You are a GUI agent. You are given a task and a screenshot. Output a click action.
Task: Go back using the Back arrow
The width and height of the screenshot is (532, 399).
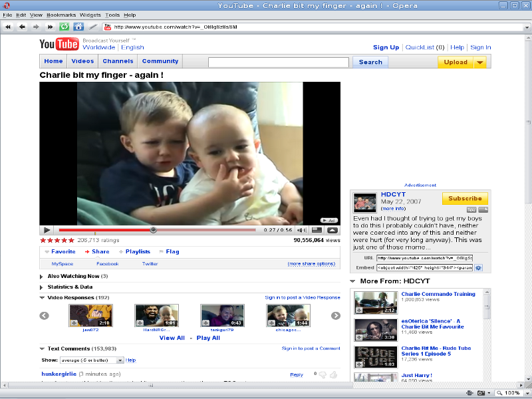22,27
